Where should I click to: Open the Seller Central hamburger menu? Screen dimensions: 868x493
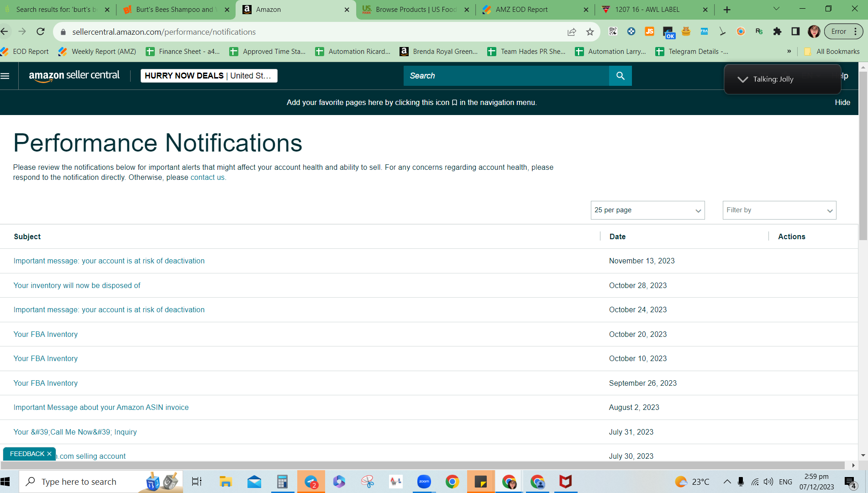(5, 76)
